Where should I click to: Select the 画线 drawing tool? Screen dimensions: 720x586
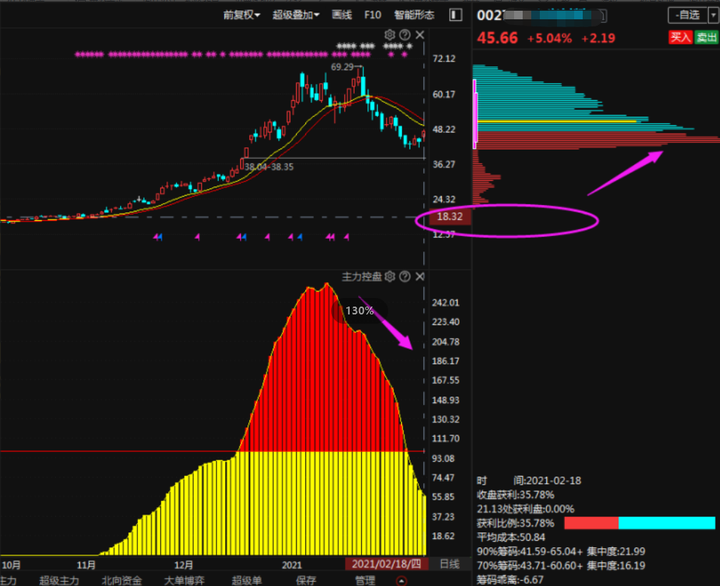[x=342, y=15]
